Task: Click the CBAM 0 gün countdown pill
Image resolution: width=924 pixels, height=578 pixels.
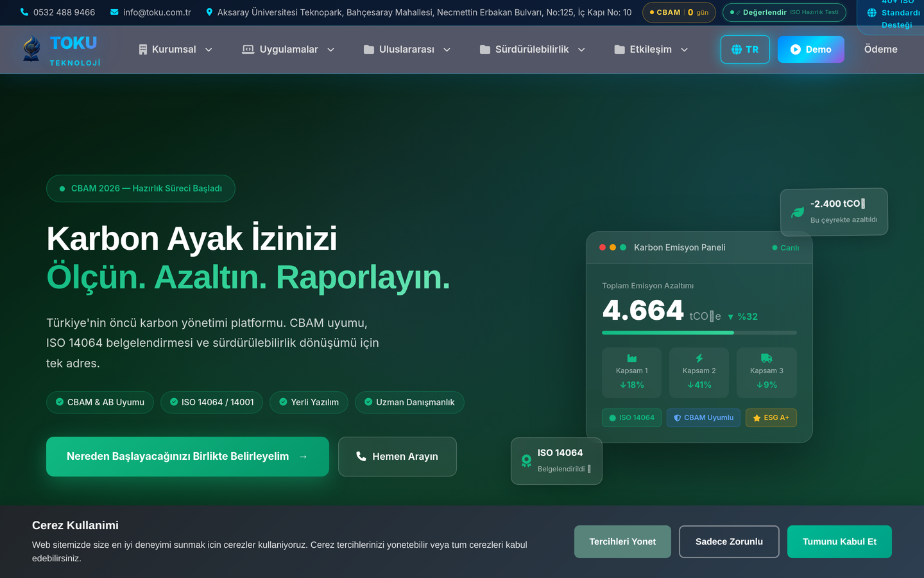Action: pyautogui.click(x=679, y=12)
